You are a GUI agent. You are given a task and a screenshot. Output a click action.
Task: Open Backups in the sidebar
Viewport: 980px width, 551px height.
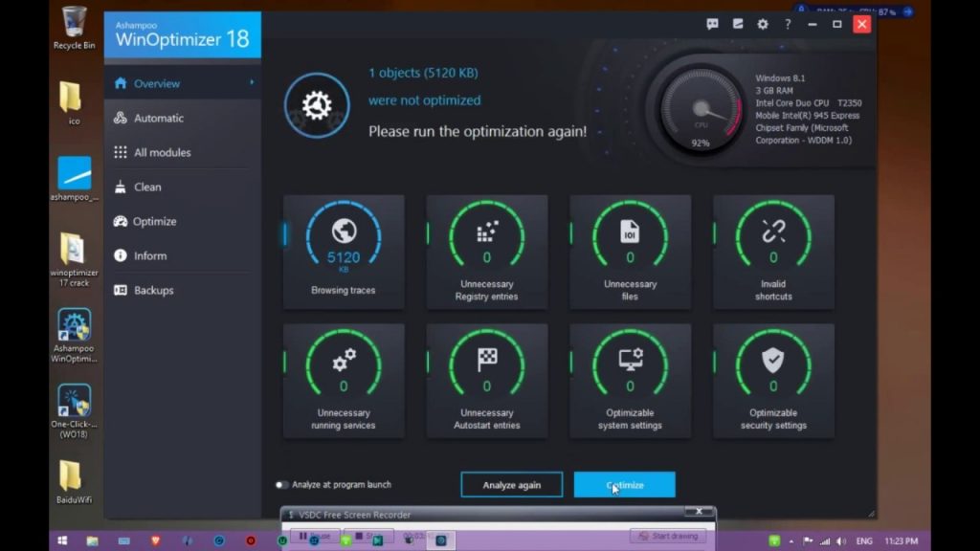183,290
